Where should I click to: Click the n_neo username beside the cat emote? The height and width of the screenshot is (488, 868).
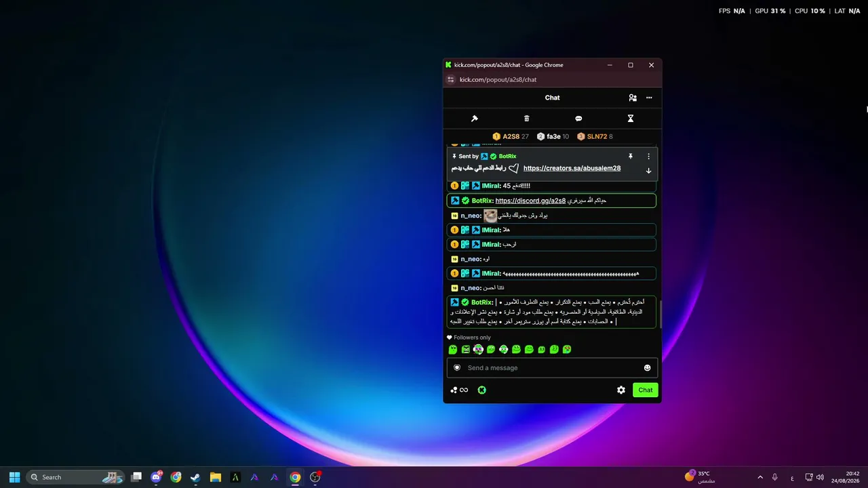(471, 216)
